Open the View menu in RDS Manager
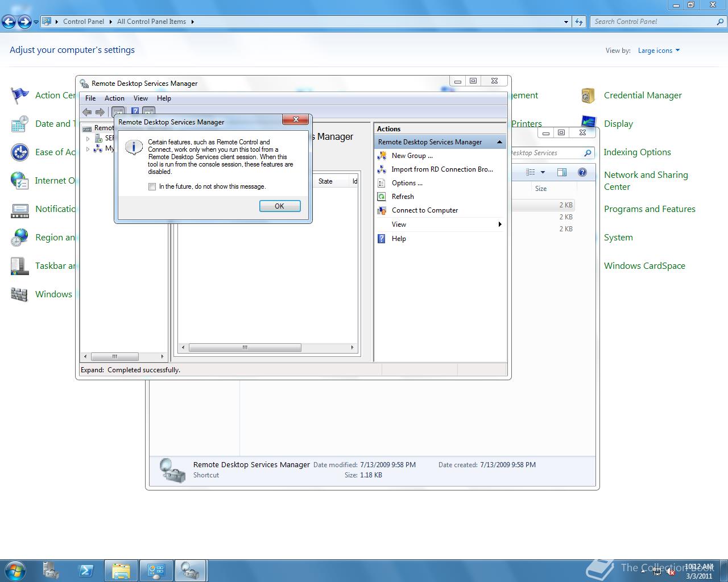Viewport: 728px width, 582px height. point(140,98)
